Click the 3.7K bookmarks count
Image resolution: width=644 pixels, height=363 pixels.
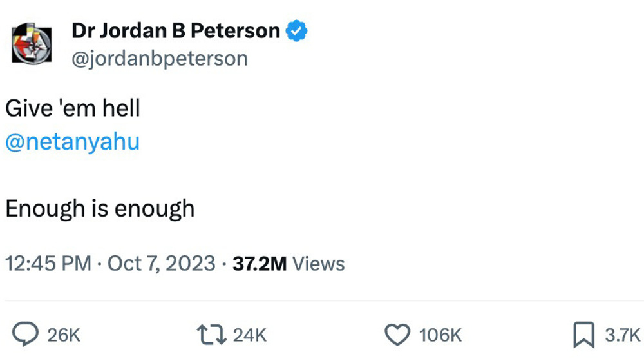[622, 335]
